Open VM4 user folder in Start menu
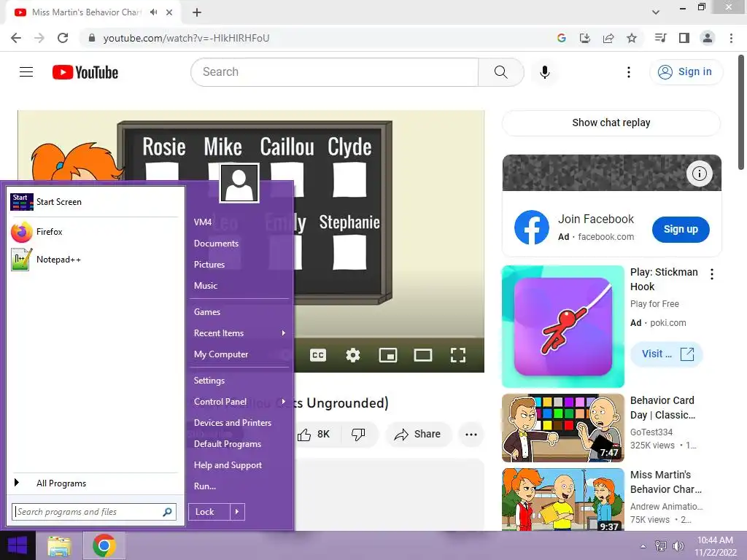This screenshot has width=747, height=560. [203, 222]
